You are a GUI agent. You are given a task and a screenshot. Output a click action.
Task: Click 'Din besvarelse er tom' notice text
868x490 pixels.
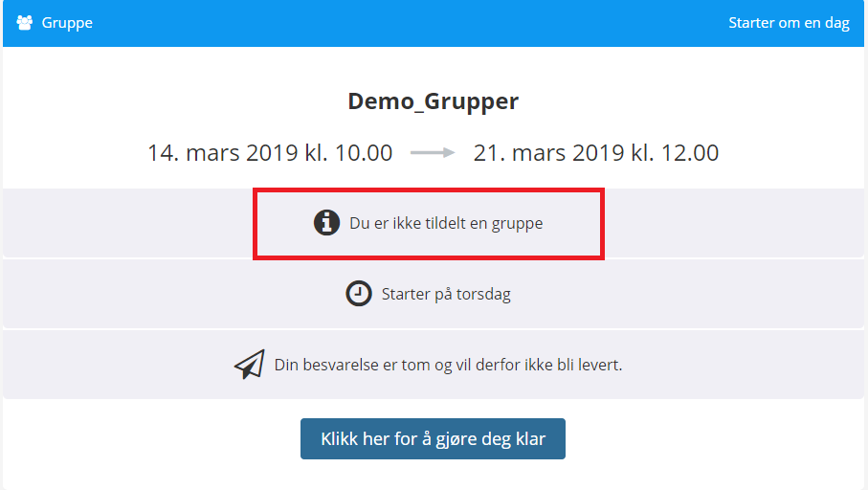(449, 365)
